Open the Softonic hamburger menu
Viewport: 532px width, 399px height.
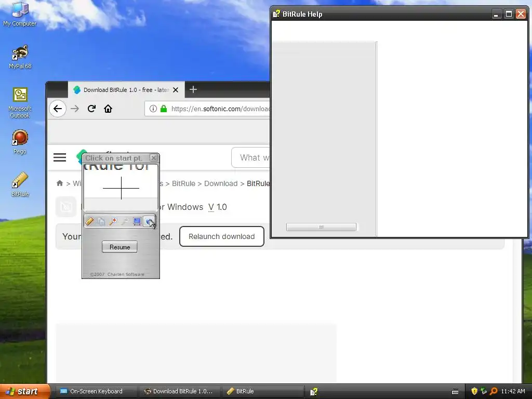pyautogui.click(x=60, y=157)
